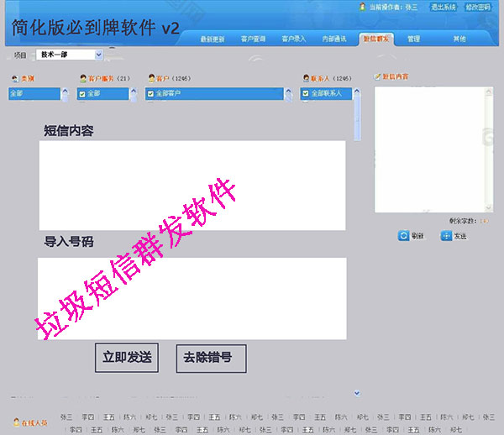Click inside the 导入号码 text area
The image size is (504, 435).
tap(192, 297)
